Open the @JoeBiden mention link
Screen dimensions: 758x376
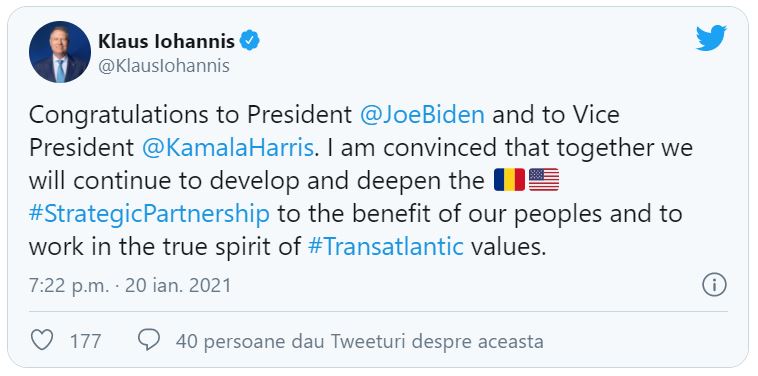coord(423,115)
